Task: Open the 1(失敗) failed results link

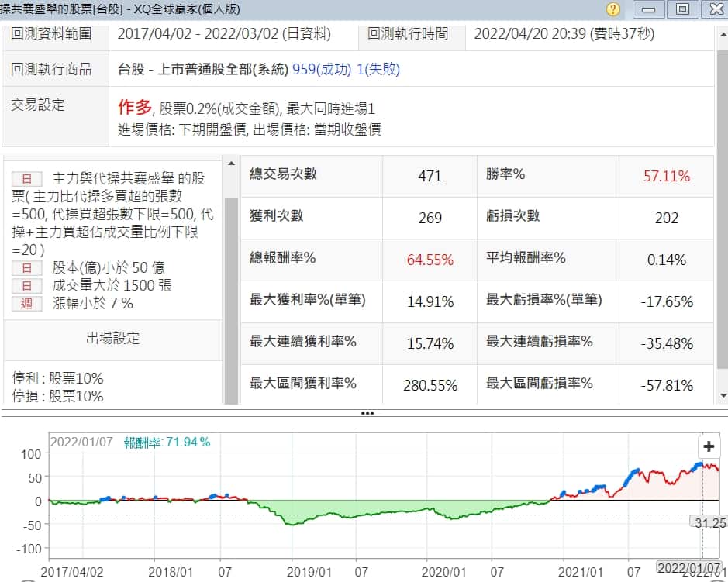Action: (380, 69)
